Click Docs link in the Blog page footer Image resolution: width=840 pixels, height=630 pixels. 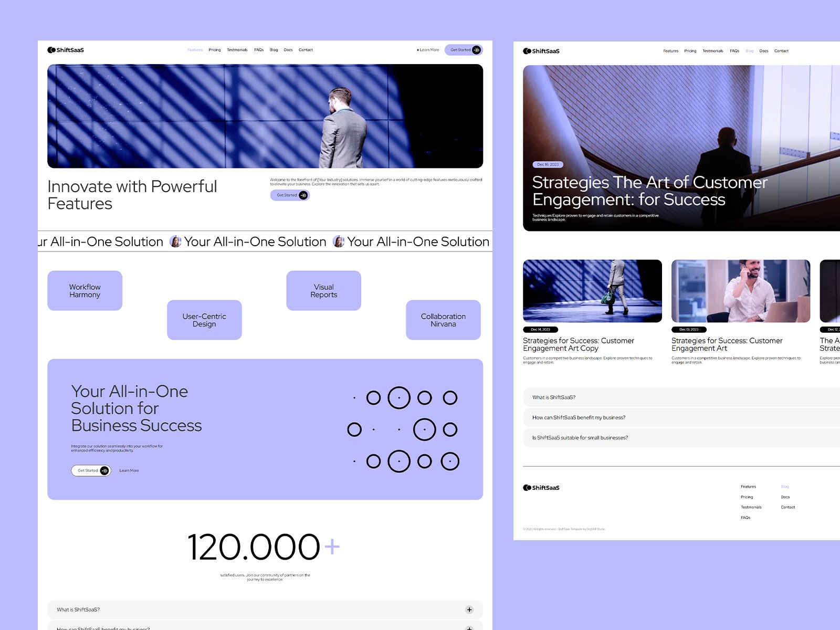[x=785, y=497]
